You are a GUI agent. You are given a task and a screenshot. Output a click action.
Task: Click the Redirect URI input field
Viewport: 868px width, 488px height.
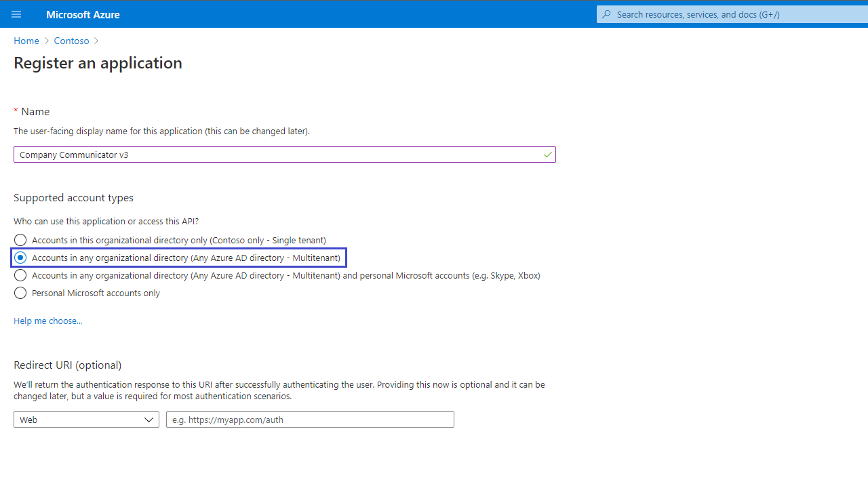coord(310,420)
